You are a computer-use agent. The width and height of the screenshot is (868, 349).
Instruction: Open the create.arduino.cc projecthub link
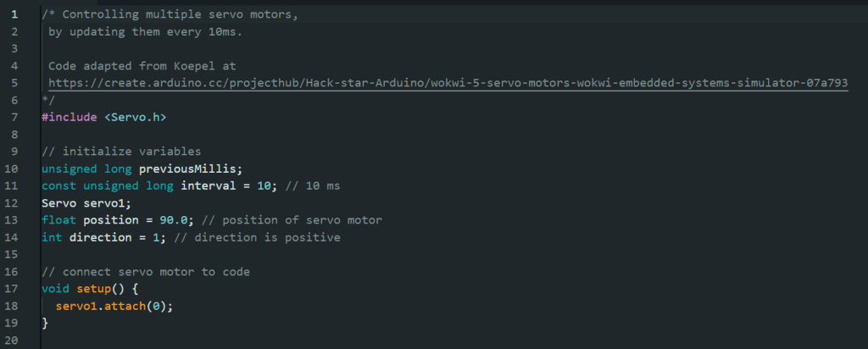(x=448, y=83)
